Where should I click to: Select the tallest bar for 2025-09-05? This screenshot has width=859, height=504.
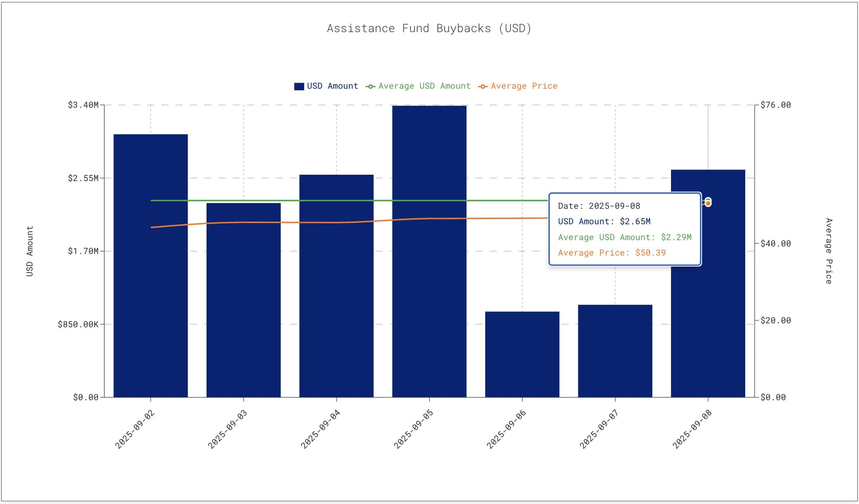pyautogui.click(x=429, y=251)
